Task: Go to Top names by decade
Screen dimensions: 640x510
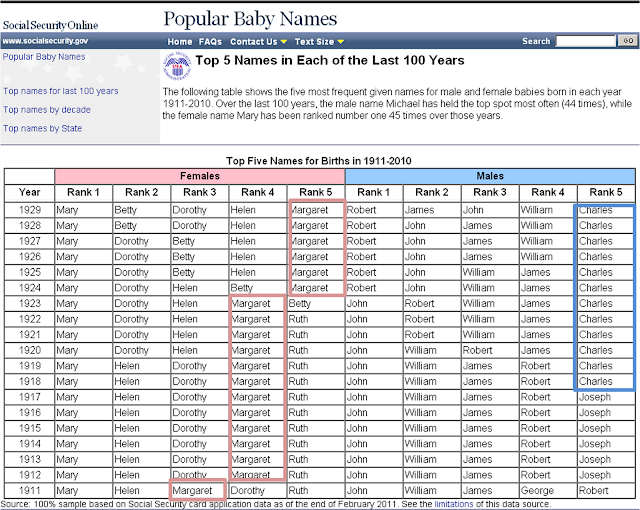Action: [47, 110]
